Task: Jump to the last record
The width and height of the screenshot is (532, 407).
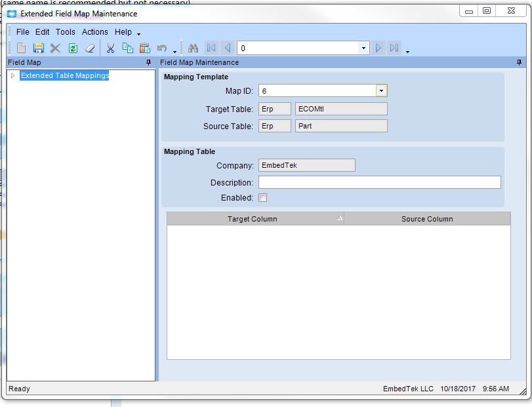Action: pyautogui.click(x=394, y=48)
